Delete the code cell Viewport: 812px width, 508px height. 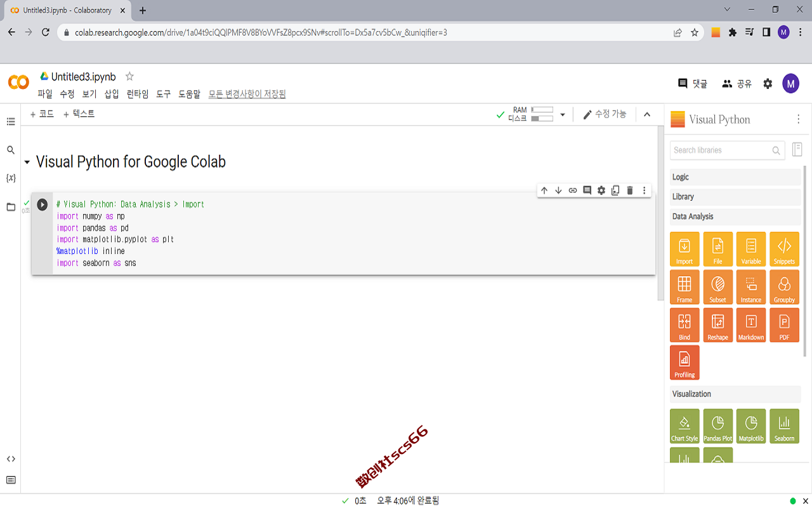point(630,190)
